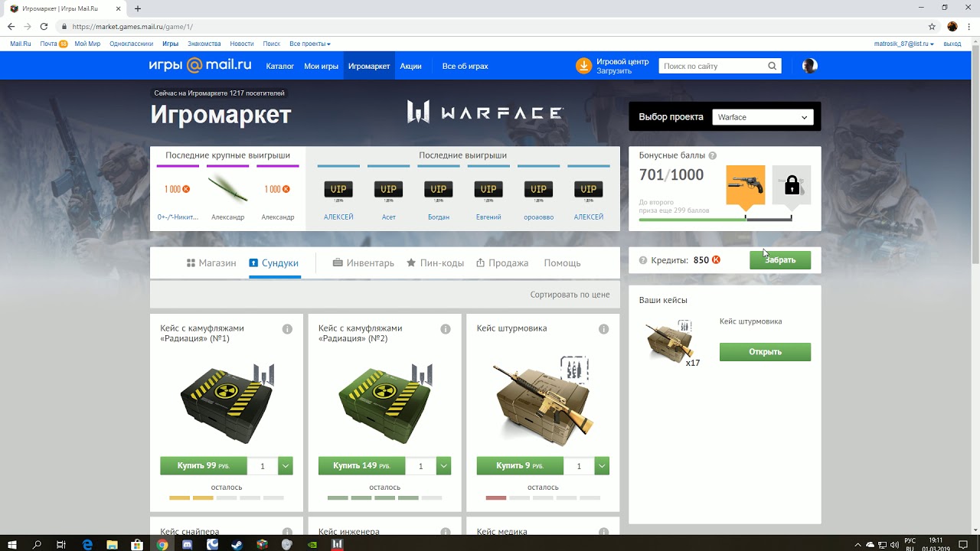
Task: Reload the page in Chrome
Action: click(x=44, y=26)
